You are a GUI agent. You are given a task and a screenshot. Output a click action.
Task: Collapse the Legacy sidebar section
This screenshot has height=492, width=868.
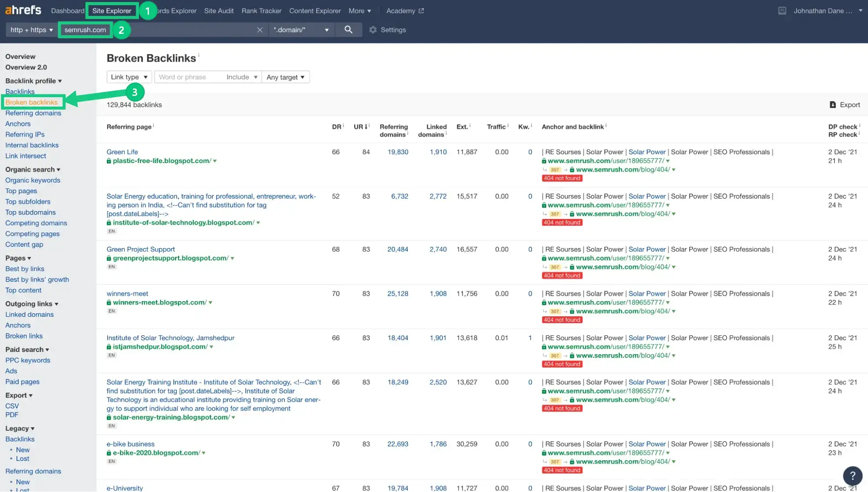click(x=20, y=429)
